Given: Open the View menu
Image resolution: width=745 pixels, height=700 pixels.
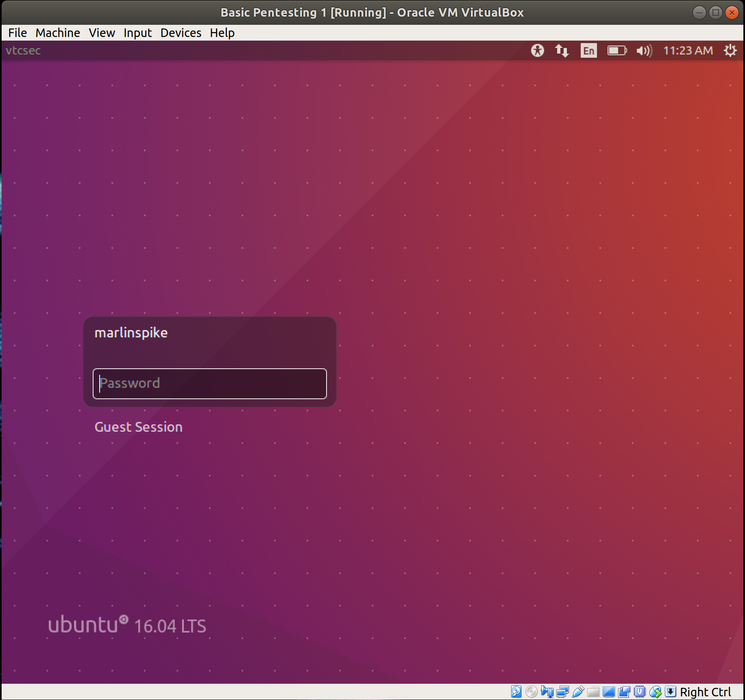Looking at the screenshot, I should (x=102, y=33).
